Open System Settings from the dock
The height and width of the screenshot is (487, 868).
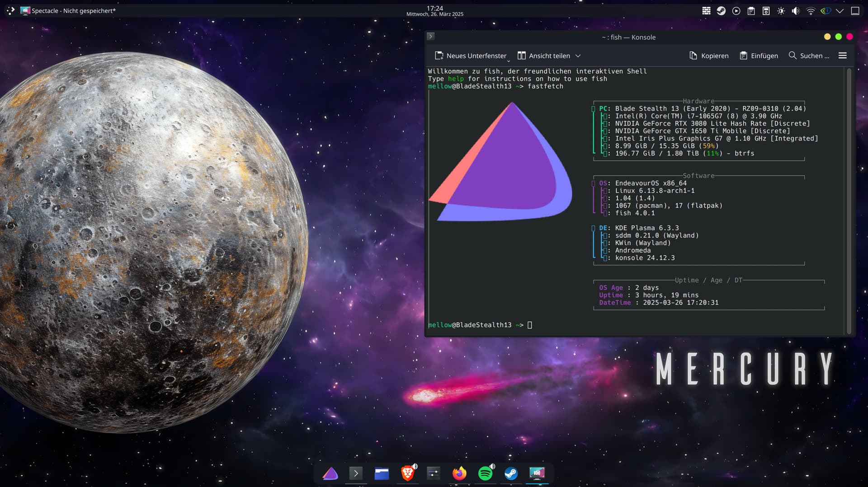[433, 473]
